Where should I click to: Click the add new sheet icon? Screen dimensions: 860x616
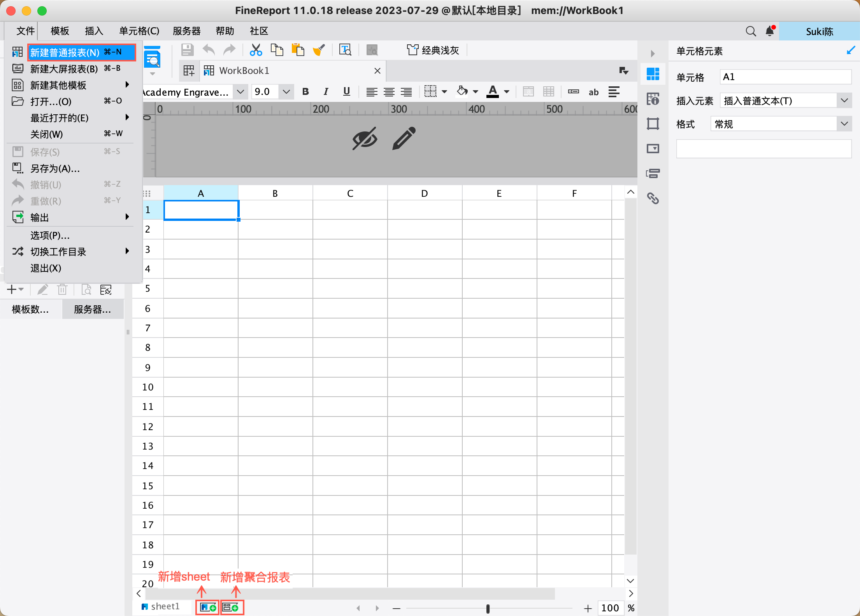pyautogui.click(x=208, y=607)
